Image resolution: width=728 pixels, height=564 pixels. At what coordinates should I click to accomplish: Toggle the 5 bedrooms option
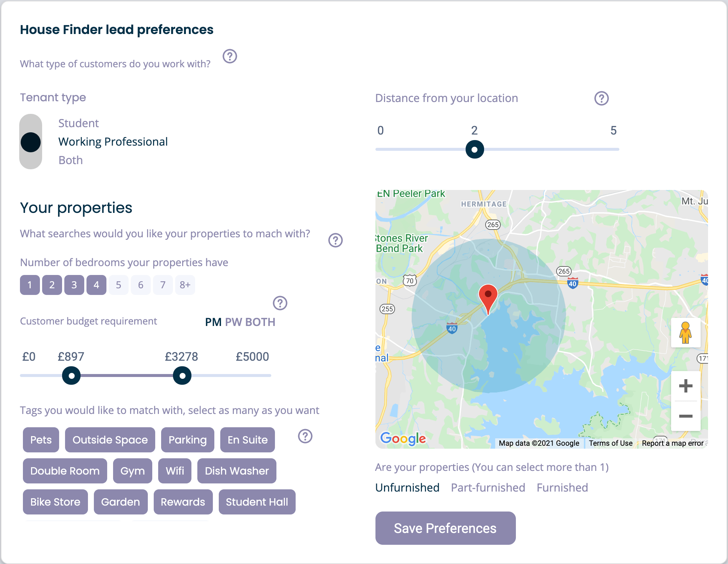click(x=118, y=285)
